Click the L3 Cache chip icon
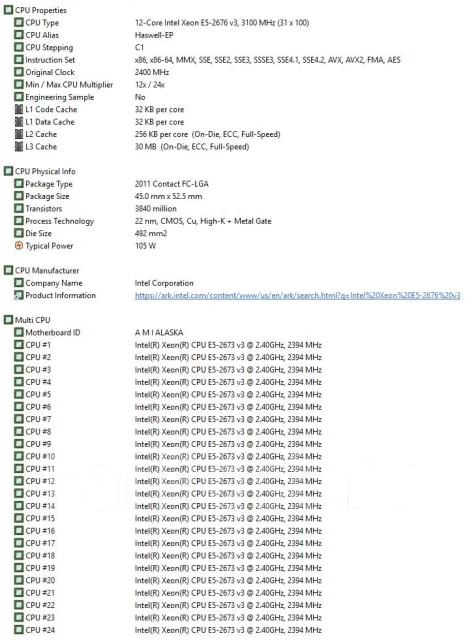Screen dimensions: 465x640 point(19,147)
